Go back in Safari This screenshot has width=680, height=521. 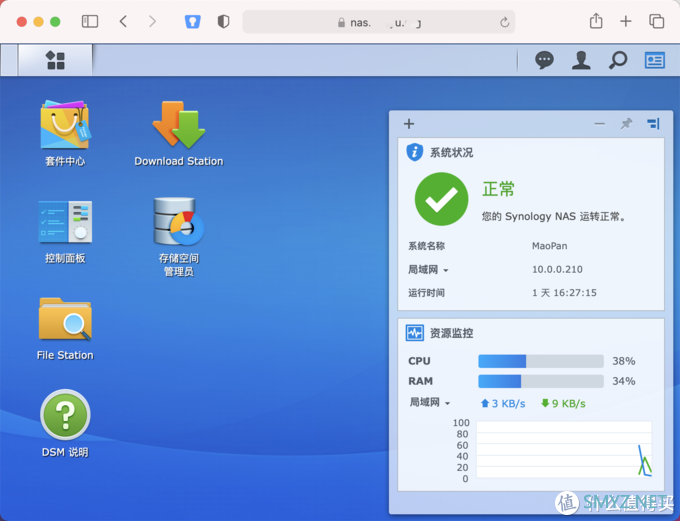[123, 21]
